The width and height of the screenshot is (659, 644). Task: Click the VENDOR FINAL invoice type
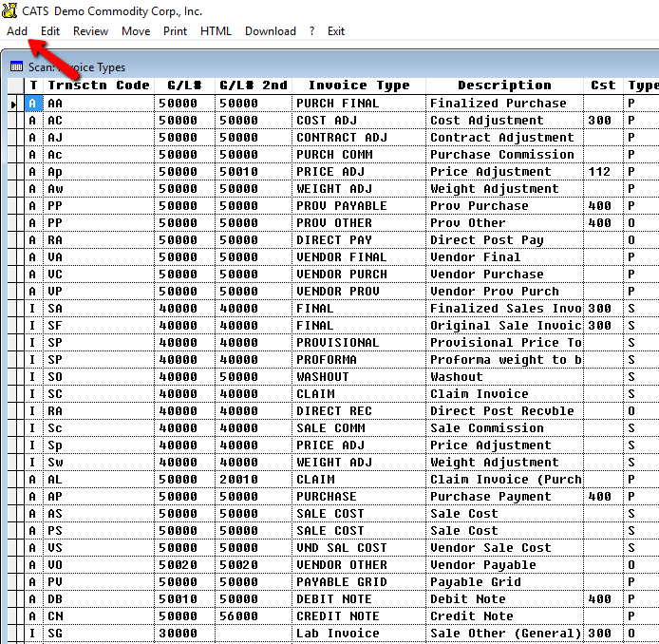[359, 257]
